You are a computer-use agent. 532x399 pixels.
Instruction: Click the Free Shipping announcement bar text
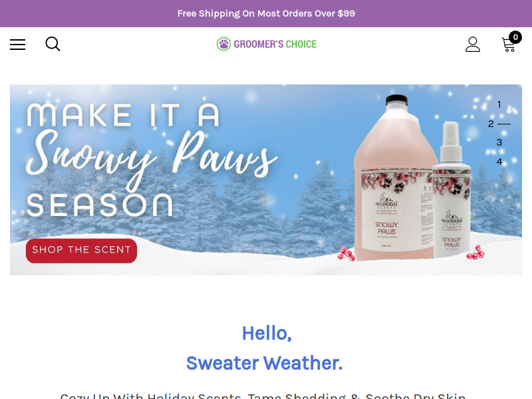(x=266, y=13)
